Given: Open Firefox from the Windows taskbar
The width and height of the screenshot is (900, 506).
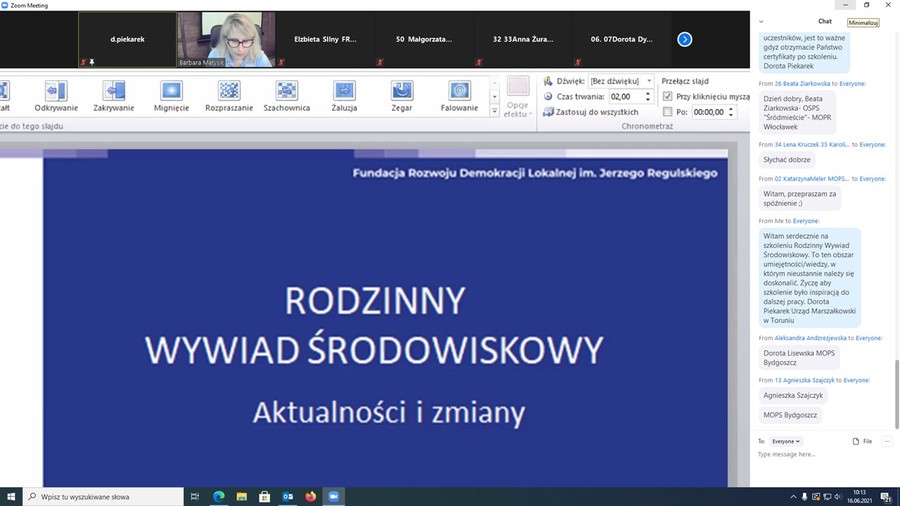Looking at the screenshot, I should click(311, 496).
